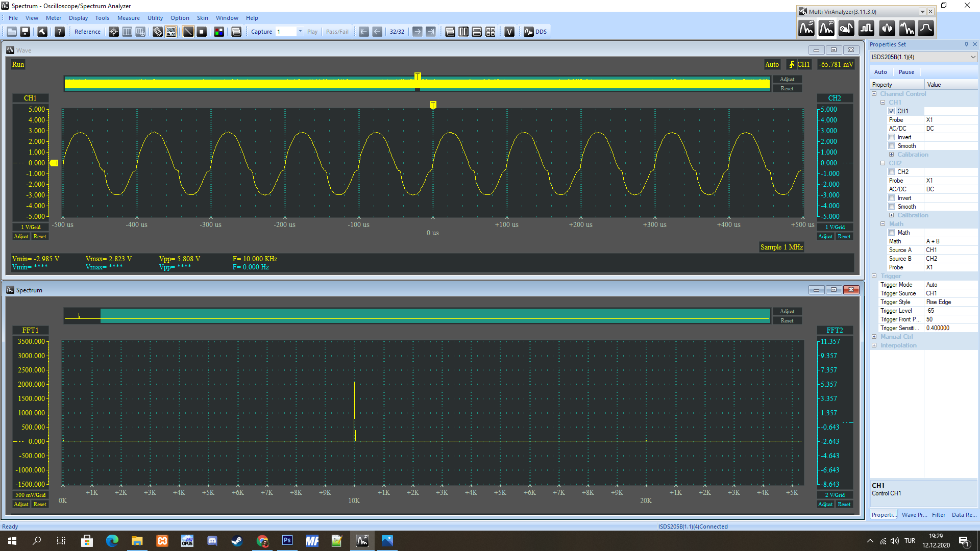Screen dimensions: 980x551
Task: Click the Trigger Level value field
Action: (x=951, y=311)
